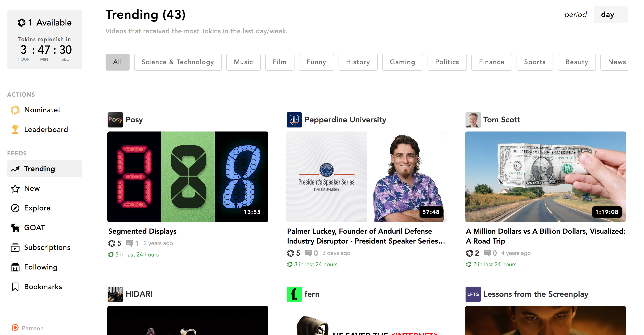Select the Finance category filter

[x=491, y=62]
